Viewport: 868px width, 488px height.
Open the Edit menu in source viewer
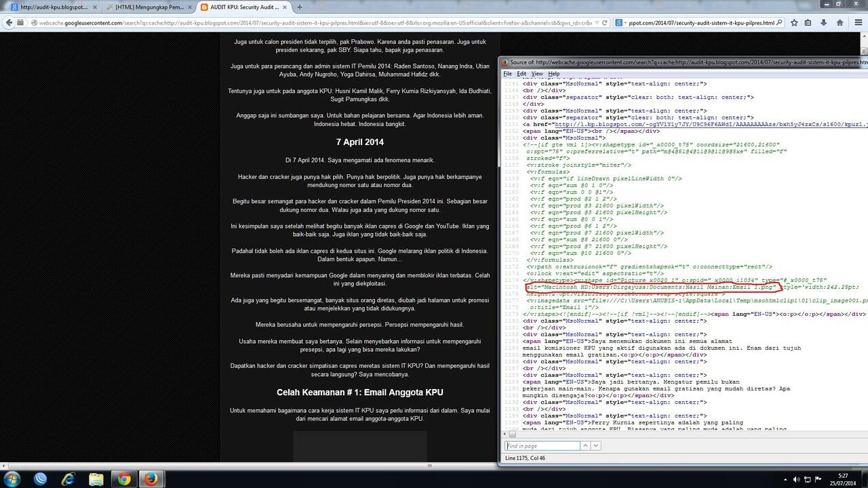[521, 73]
